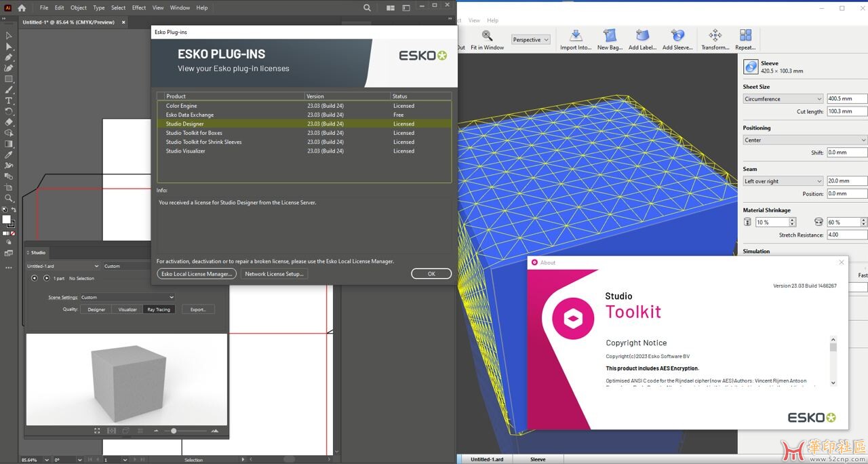Viewport: 868px width, 464px height.
Task: Open the Scene Settings Custom dropdown
Action: point(127,297)
